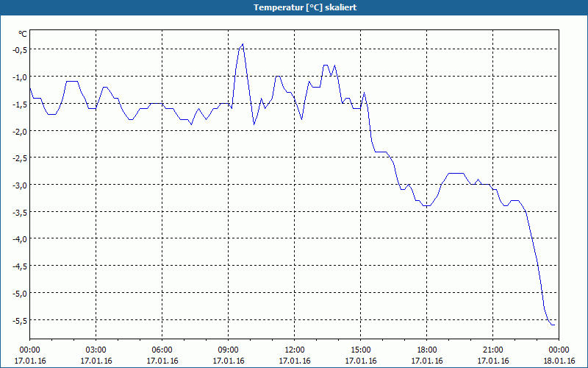Pick the -2,5 y-axis tick label
The width and height of the screenshot is (588, 368).
click(x=21, y=158)
